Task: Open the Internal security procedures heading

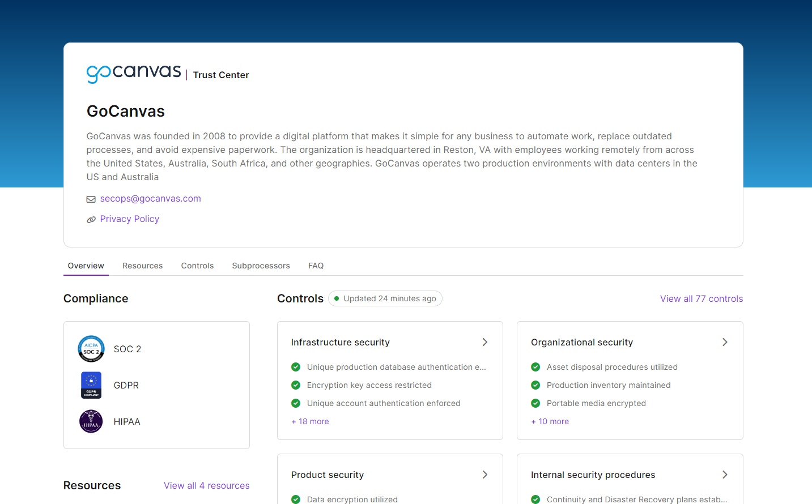Action: pyautogui.click(x=593, y=475)
